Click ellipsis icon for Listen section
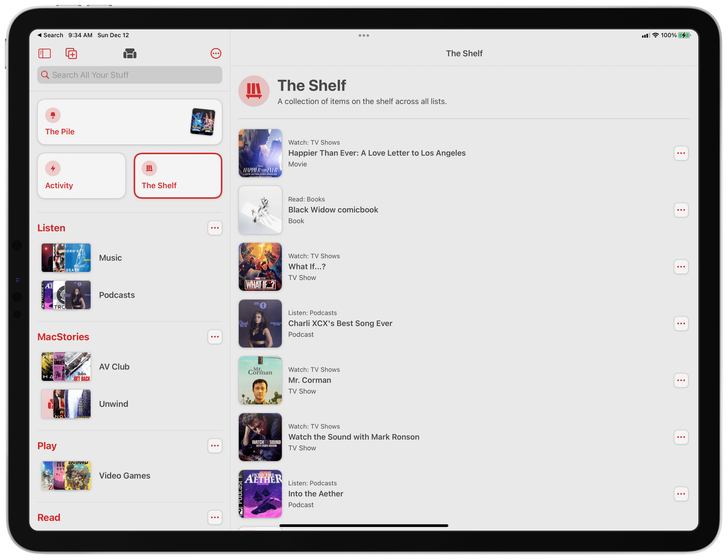Screen dimensions: 728x560 tap(215, 228)
